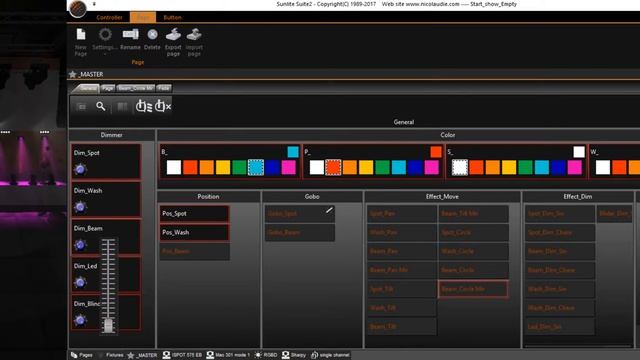
Task: Toggle the Pos_Spot position button
Action: tap(194, 213)
